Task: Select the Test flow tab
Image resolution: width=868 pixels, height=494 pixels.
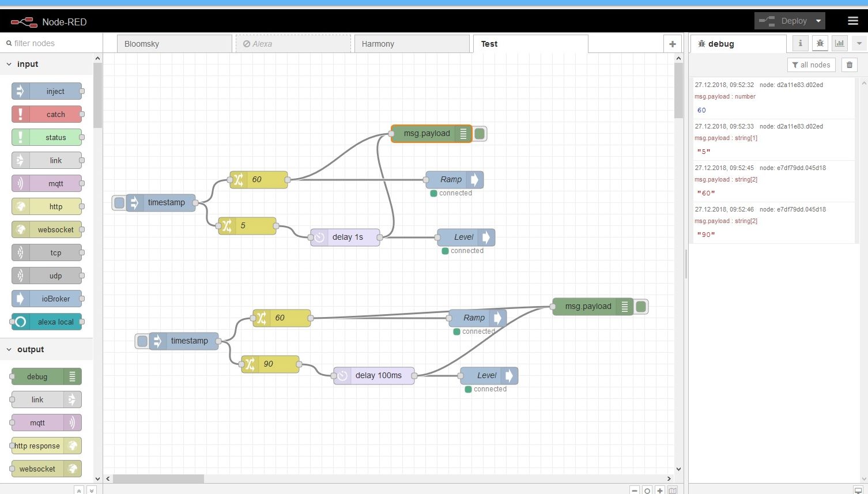Action: pyautogui.click(x=530, y=44)
